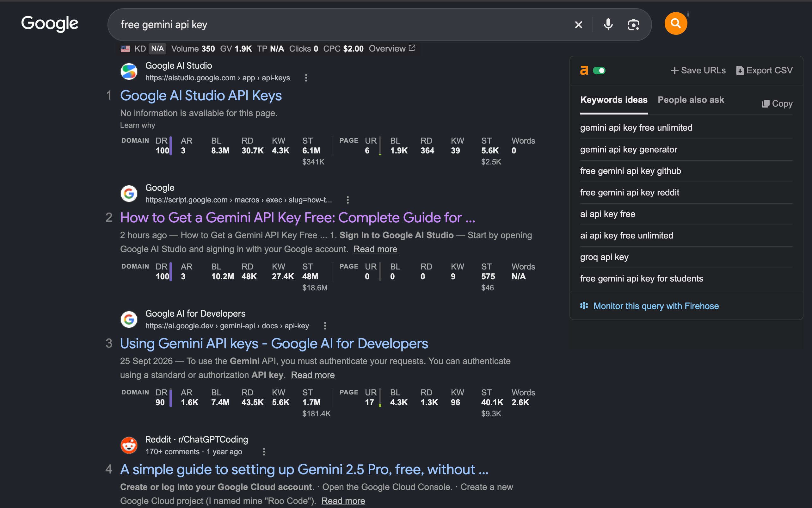Click the Google AI for Developers favicon

pos(129,319)
